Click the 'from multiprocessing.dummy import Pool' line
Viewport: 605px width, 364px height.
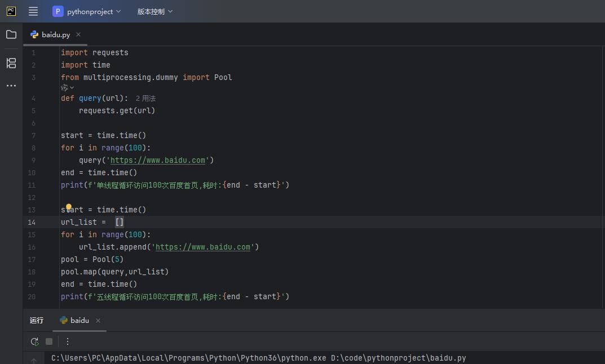(x=146, y=77)
